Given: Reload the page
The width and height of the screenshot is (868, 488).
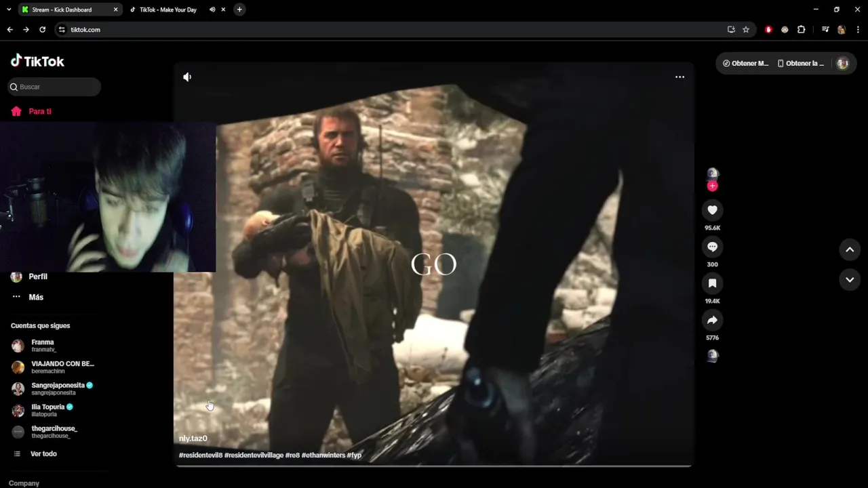Looking at the screenshot, I should click(x=42, y=30).
